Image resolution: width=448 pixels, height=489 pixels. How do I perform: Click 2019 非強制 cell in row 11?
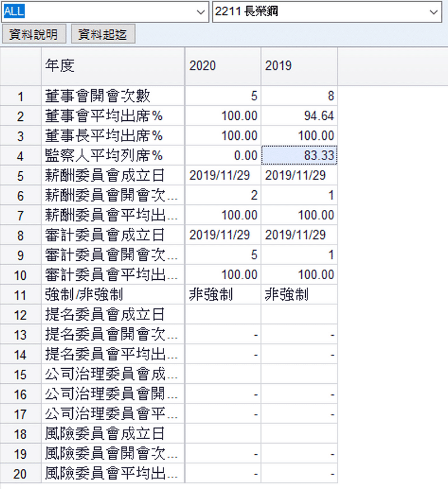pyautogui.click(x=299, y=294)
